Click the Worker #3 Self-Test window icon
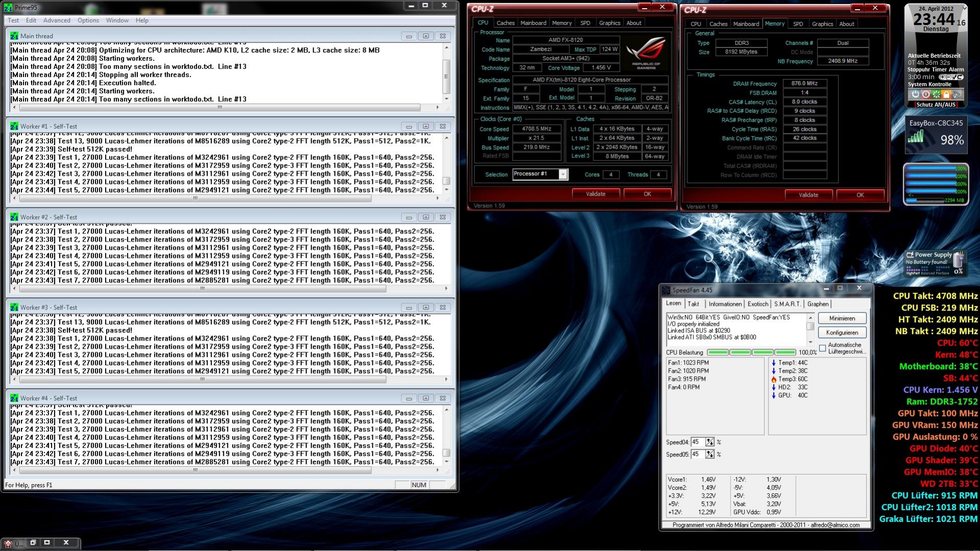 [x=14, y=307]
